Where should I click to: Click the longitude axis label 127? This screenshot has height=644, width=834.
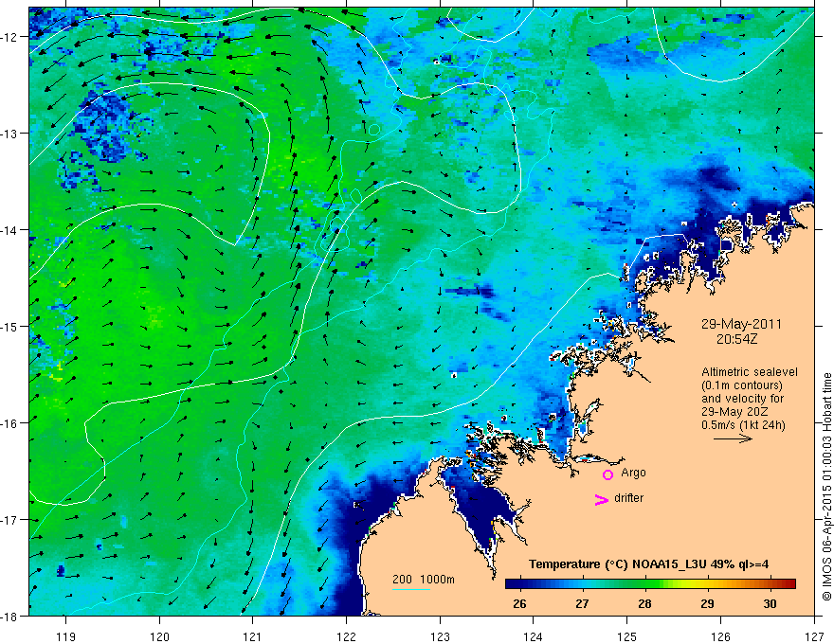coord(814,636)
